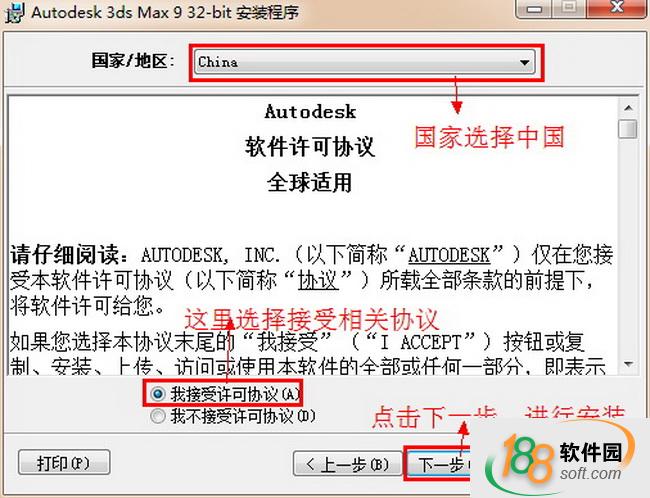The height and width of the screenshot is (498, 650).
Task: Click the underlined 协议 word in the agreement
Action: [318, 280]
